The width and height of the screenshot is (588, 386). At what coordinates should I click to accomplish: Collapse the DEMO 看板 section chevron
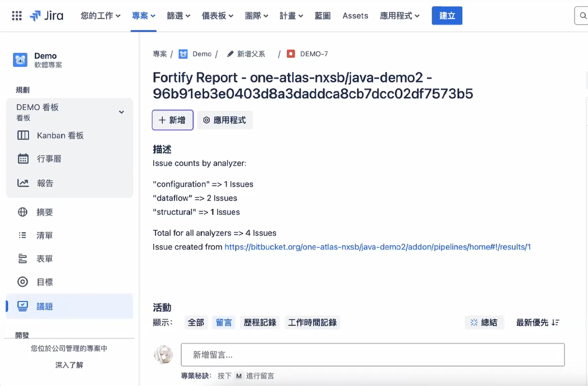point(121,112)
